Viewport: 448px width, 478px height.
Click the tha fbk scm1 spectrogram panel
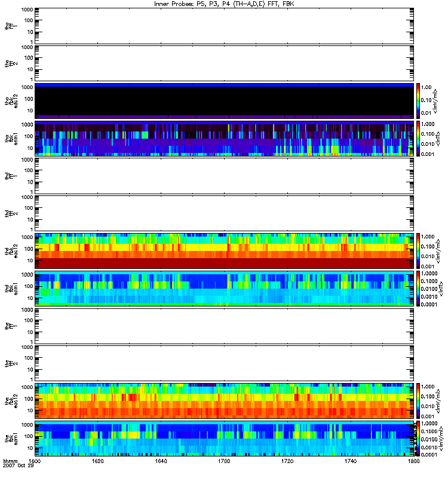[225, 139]
